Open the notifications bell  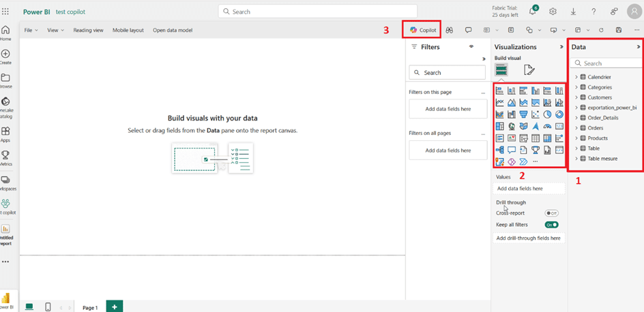click(533, 12)
